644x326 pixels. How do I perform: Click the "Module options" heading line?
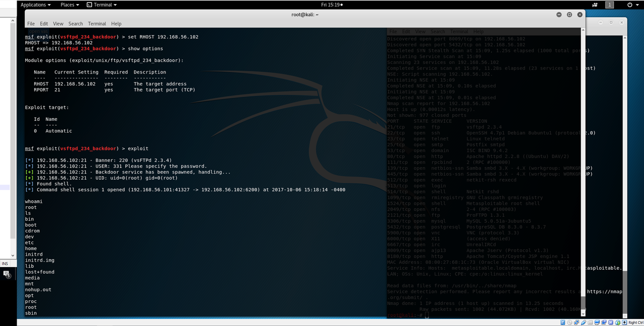tap(104, 60)
